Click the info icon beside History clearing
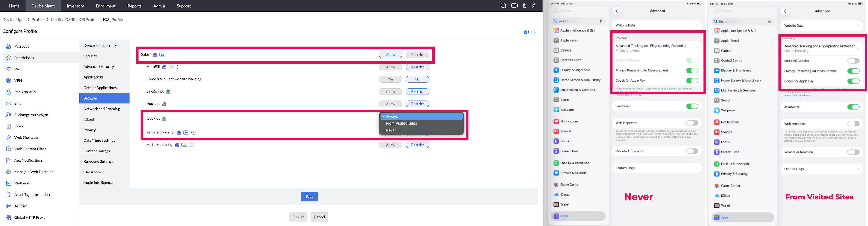 tap(192, 145)
